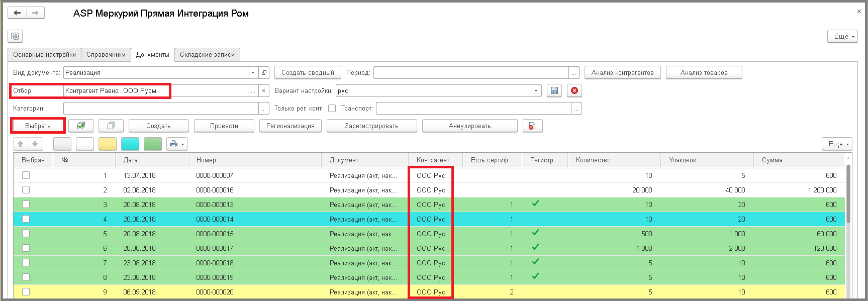Select the Документы tab
868x301 pixels.
pos(153,55)
